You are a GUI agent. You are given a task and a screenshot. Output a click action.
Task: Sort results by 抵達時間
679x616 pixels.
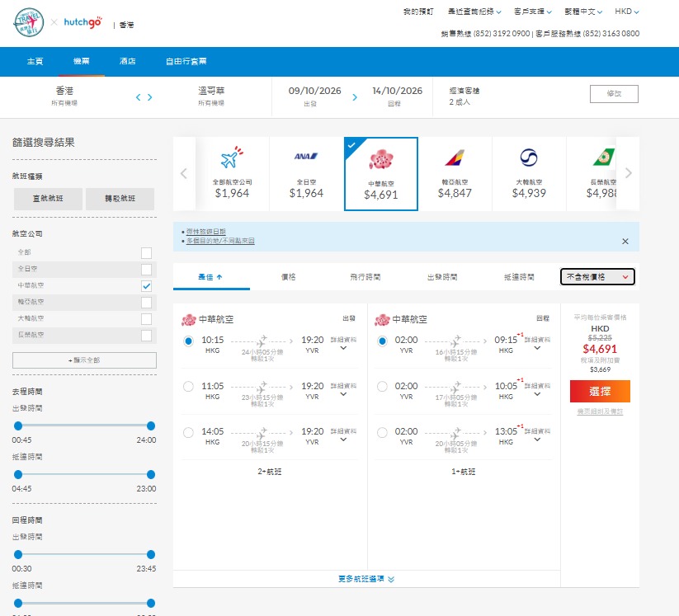pos(519,277)
